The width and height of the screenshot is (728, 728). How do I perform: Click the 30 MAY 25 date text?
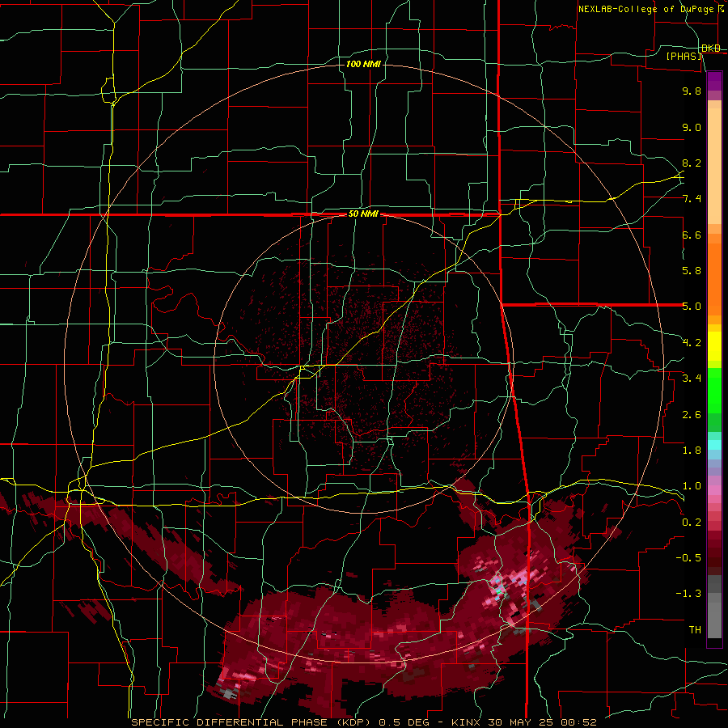coord(520,722)
